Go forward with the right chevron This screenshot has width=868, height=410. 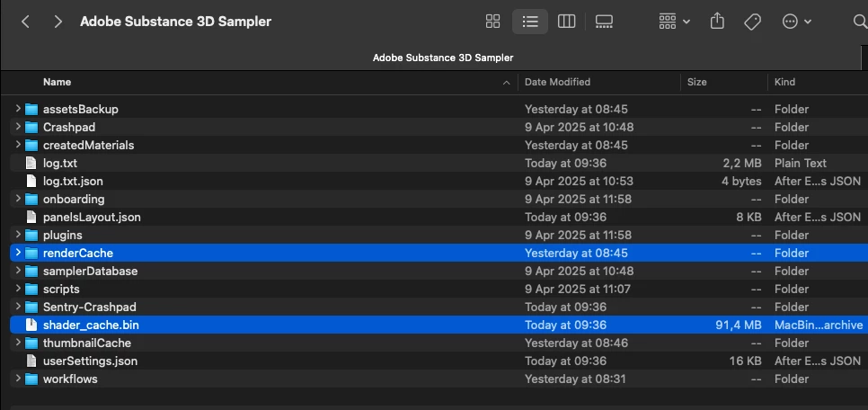(58, 22)
